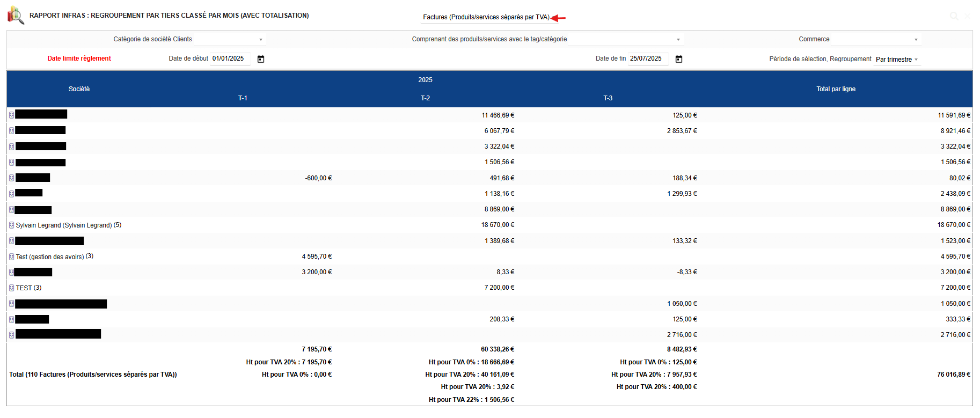Click the 133,32 € amount

685,241
